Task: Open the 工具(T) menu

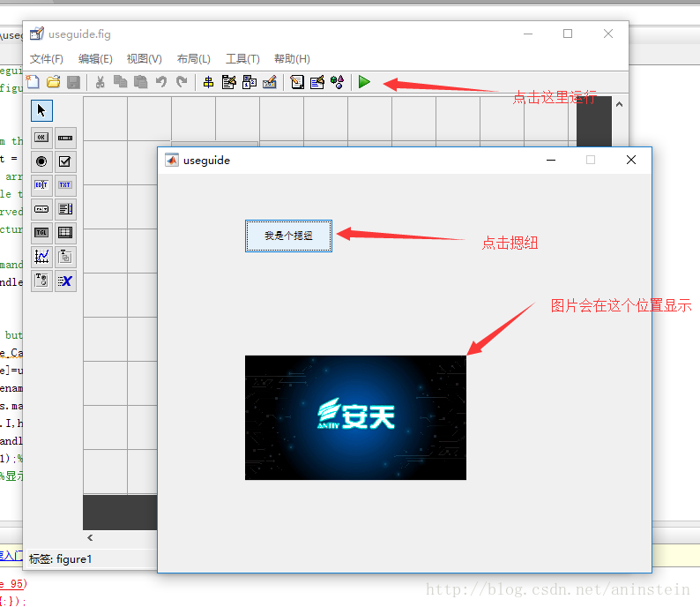Action: pyautogui.click(x=242, y=59)
